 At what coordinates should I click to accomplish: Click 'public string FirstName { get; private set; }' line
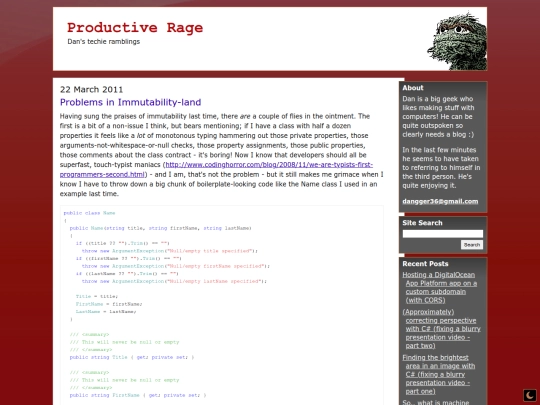138,395
